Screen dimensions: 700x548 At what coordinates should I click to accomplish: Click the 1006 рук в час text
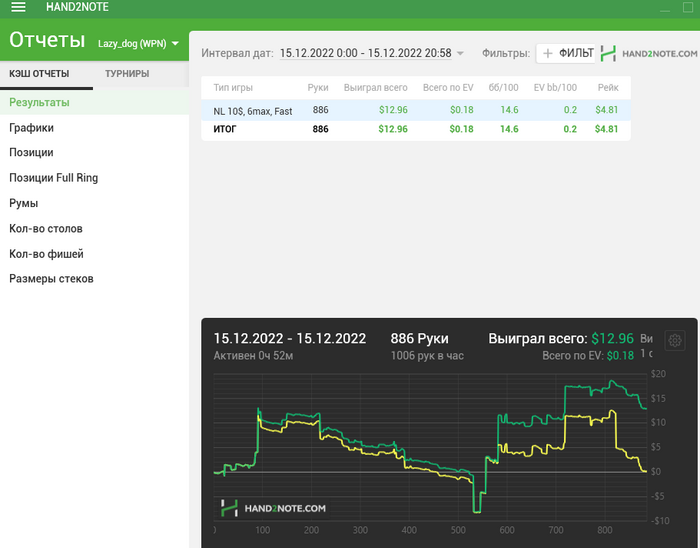(427, 356)
